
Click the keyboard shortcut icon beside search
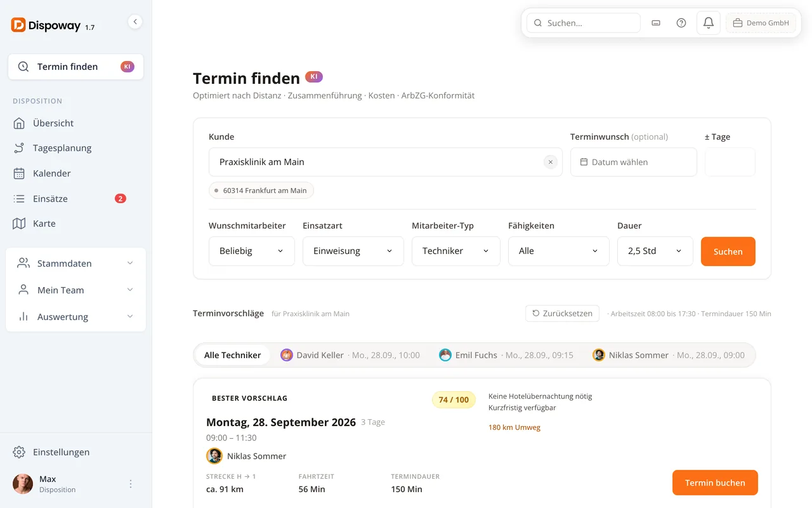[x=656, y=23]
